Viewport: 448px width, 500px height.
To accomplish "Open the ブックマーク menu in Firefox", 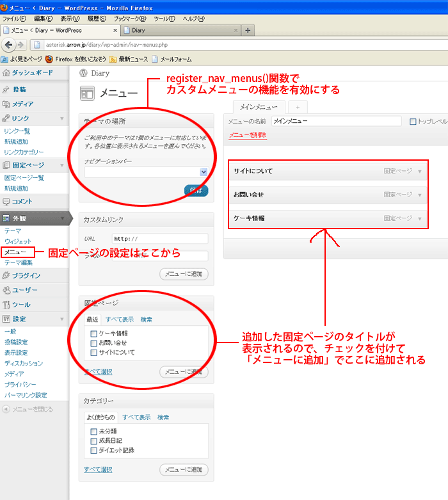I will (x=127, y=19).
